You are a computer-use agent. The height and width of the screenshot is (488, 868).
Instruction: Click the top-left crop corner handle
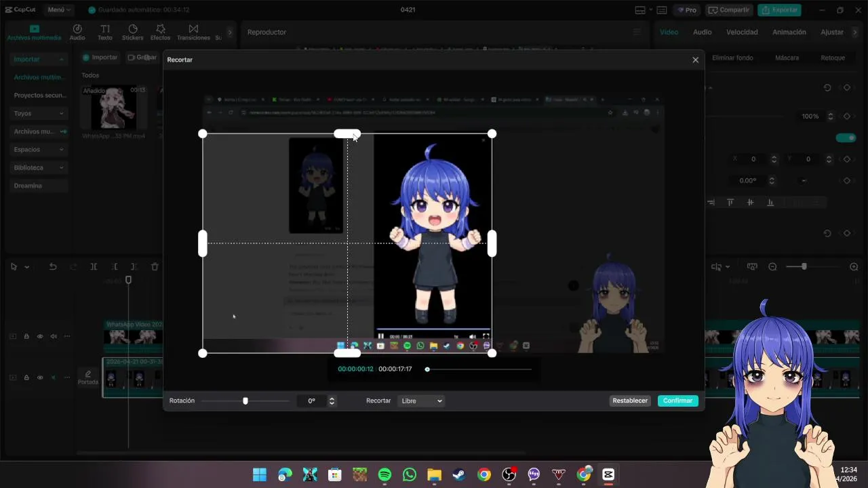pos(203,134)
